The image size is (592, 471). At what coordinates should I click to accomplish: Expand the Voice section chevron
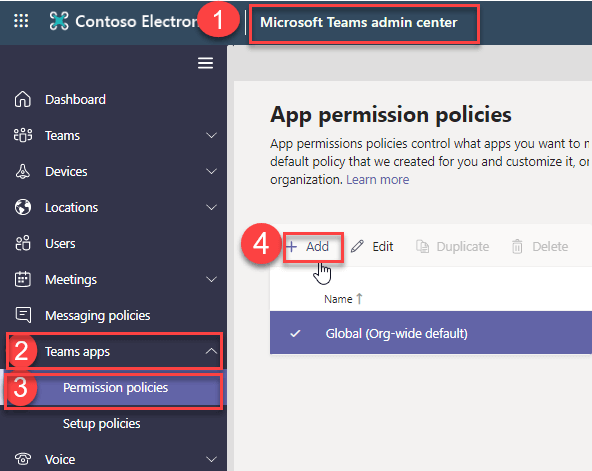pos(211,459)
